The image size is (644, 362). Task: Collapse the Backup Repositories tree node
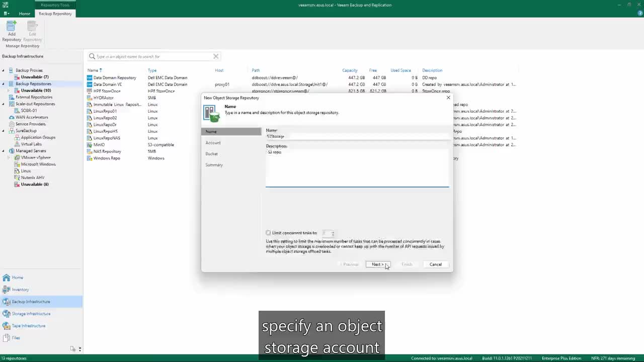point(4,84)
